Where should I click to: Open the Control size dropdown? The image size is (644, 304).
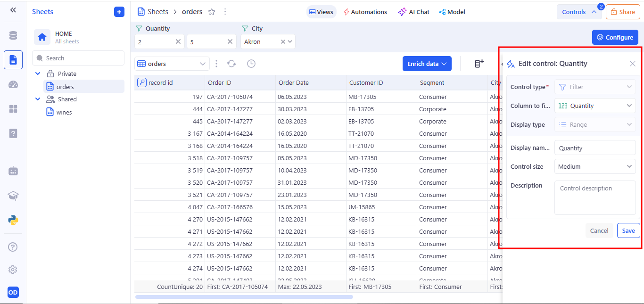pyautogui.click(x=595, y=166)
